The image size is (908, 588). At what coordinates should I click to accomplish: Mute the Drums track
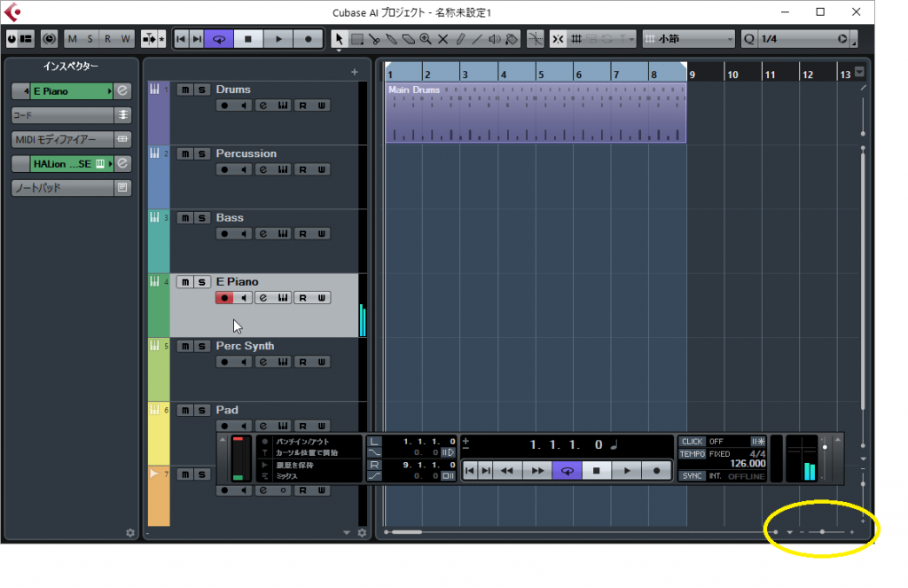(x=184, y=90)
